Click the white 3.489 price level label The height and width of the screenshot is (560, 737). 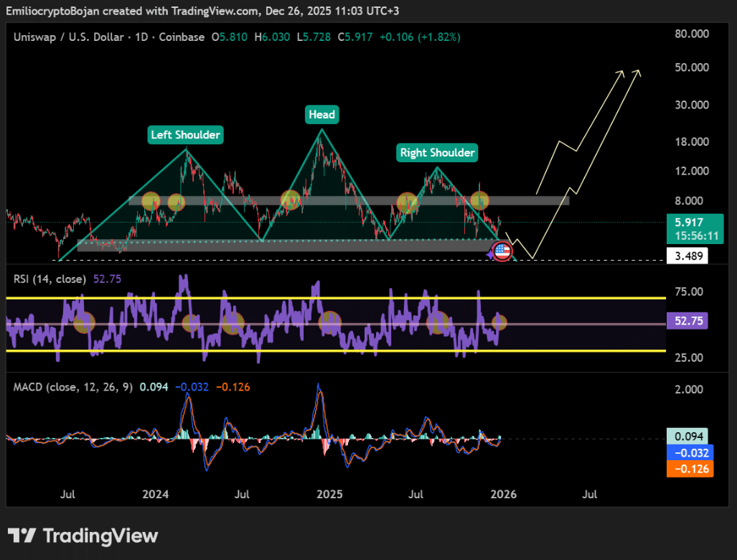[x=687, y=256]
